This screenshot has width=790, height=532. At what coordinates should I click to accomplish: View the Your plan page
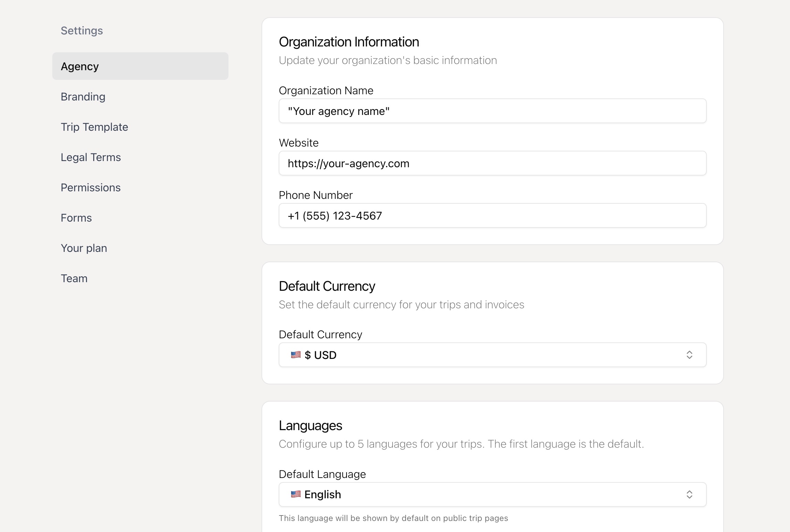tap(84, 248)
